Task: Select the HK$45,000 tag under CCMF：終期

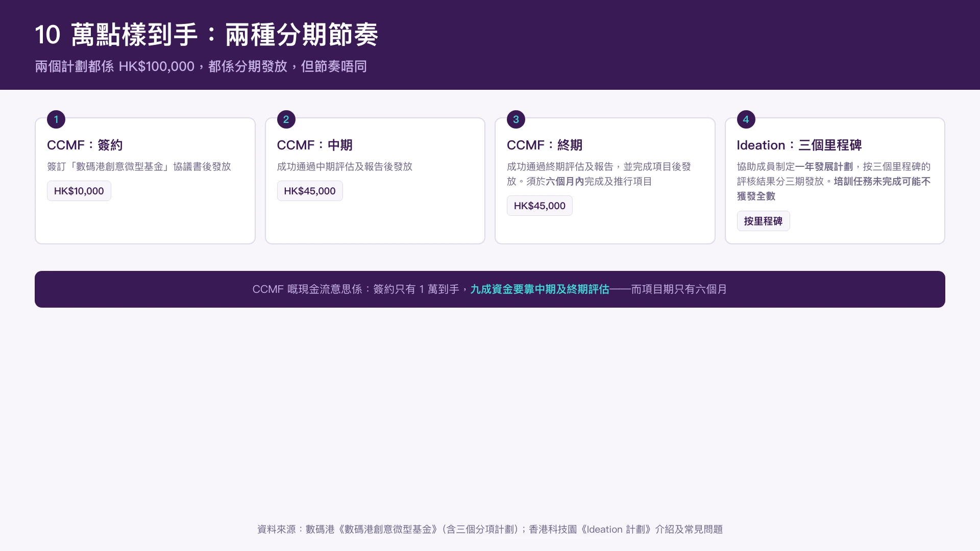Action: pyautogui.click(x=540, y=206)
